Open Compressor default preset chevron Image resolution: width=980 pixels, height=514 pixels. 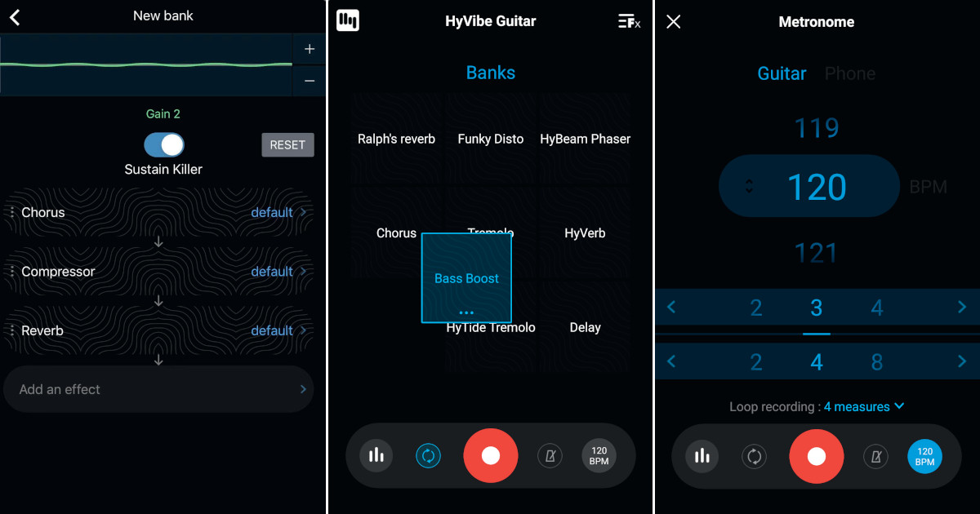304,272
